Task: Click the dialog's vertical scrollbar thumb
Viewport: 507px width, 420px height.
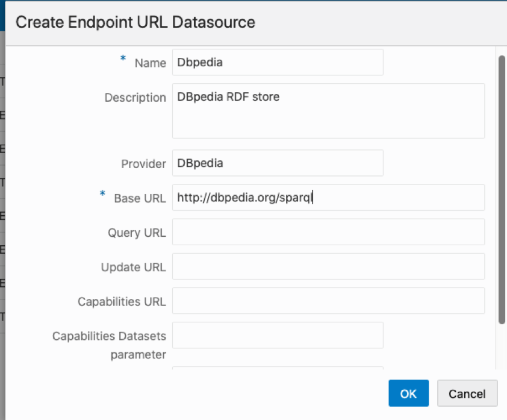Action: (x=502, y=190)
